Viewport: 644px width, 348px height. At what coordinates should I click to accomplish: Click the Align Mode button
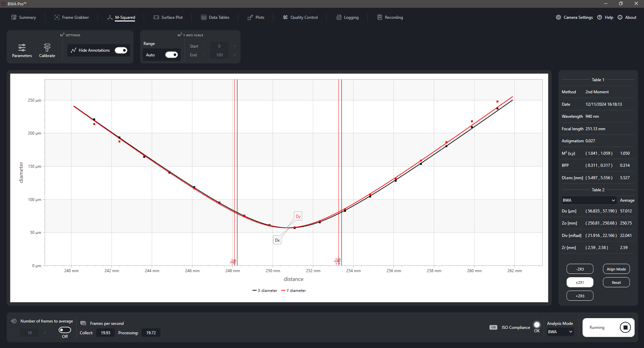point(616,269)
